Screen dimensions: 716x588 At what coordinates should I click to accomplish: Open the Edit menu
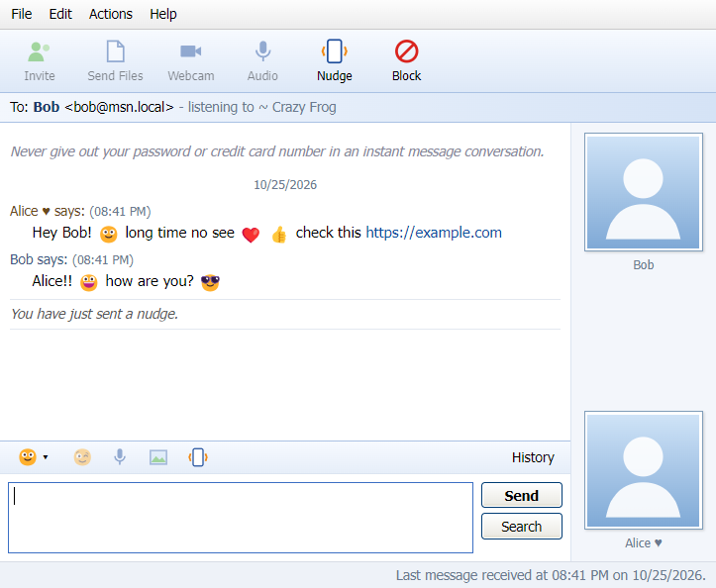coord(60,14)
